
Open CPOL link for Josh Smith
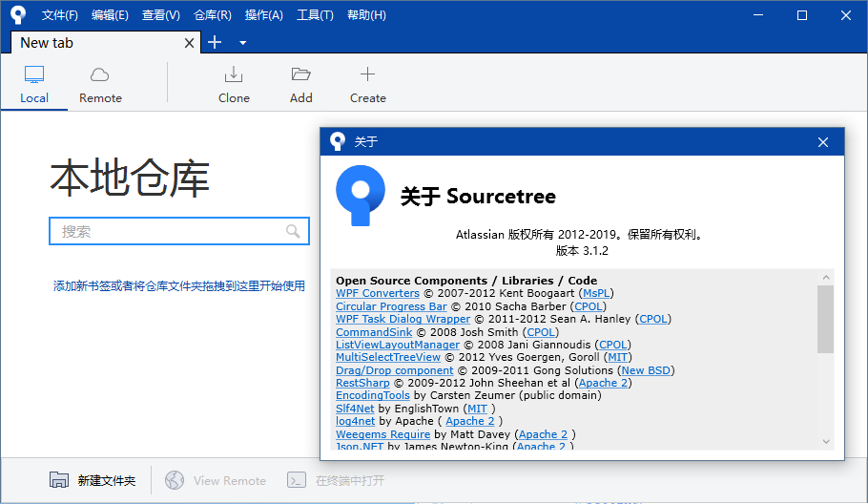coord(541,332)
